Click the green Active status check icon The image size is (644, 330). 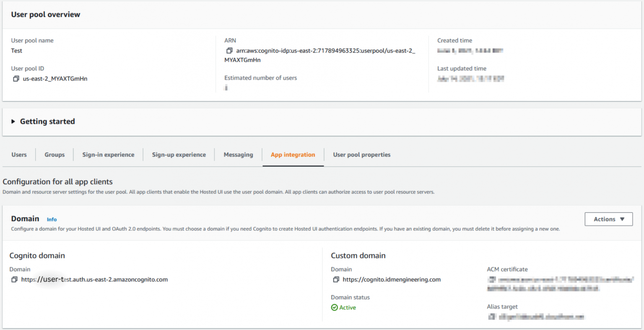pos(334,307)
